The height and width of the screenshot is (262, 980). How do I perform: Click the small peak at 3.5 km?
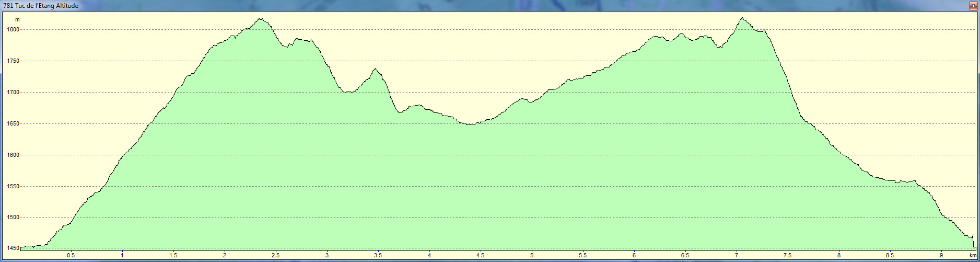[375, 69]
